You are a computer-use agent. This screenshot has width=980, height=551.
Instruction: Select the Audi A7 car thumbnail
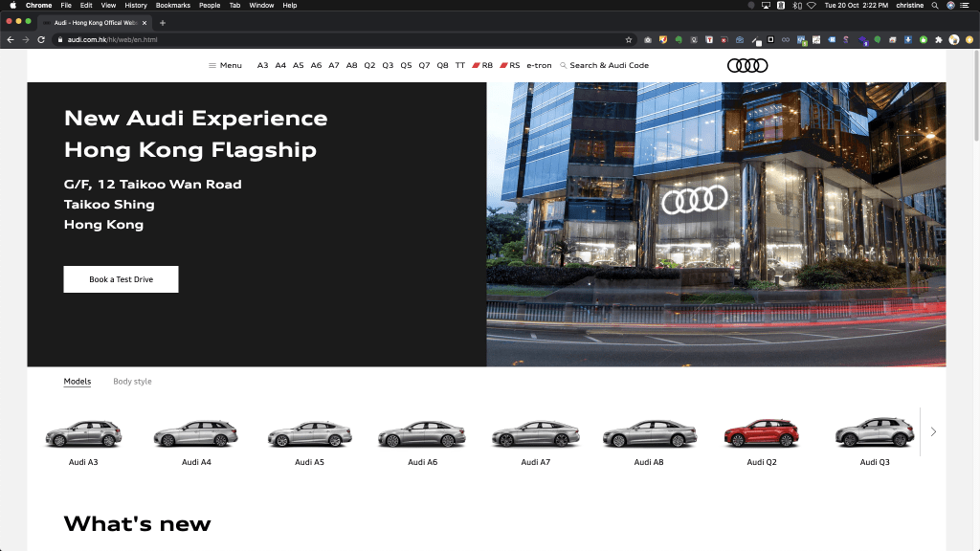click(x=536, y=433)
